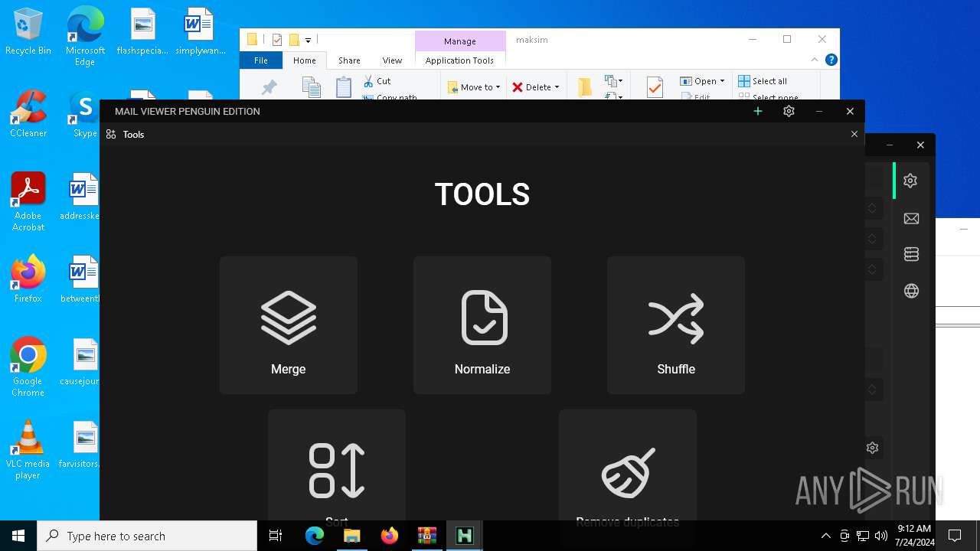Select the globe icon in sidebar
Screen dimensions: 980x551
pyautogui.click(x=911, y=291)
